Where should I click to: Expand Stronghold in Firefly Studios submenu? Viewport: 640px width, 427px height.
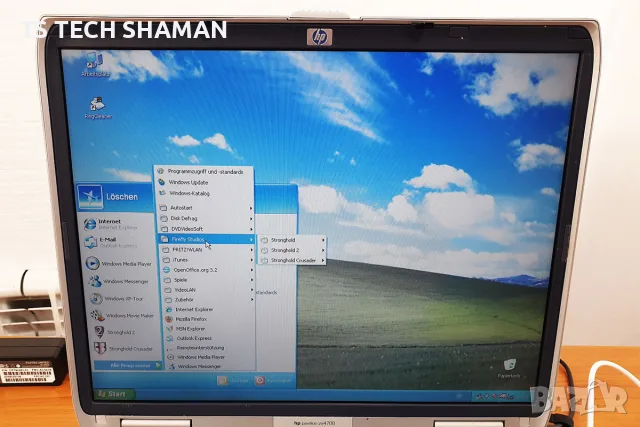(x=292, y=240)
